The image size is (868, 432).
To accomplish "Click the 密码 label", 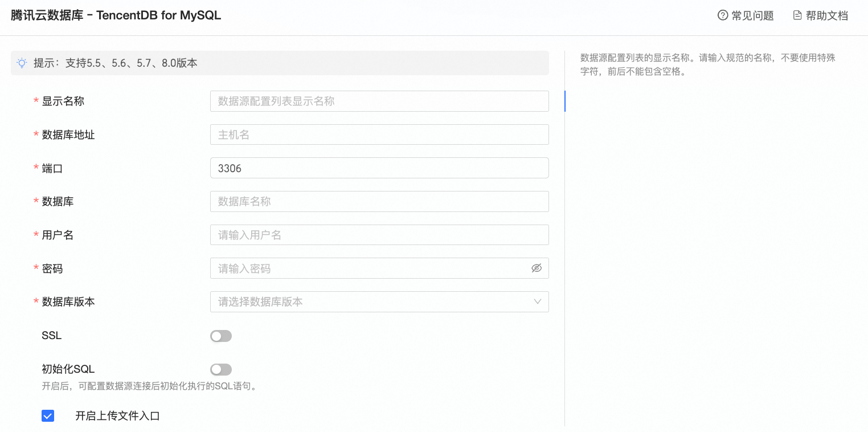I will point(52,269).
